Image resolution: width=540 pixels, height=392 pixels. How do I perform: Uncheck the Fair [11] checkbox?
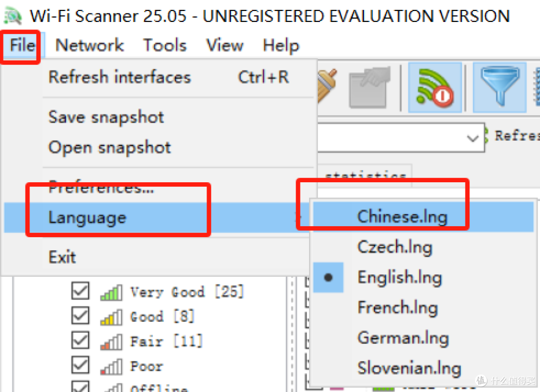pos(80,341)
